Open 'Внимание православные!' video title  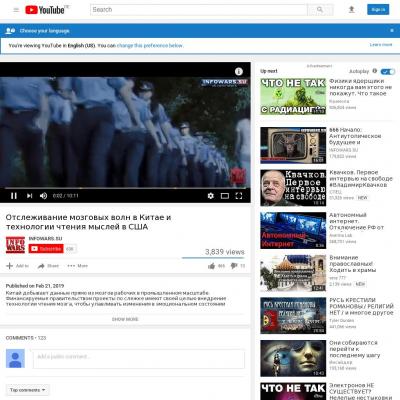pyautogui.click(x=353, y=264)
